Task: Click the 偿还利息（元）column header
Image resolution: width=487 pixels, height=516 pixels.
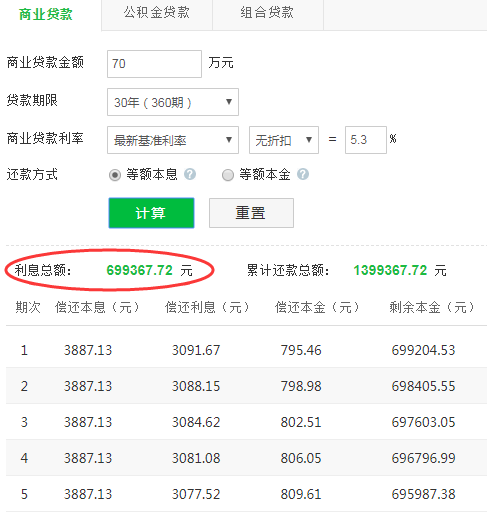Action: pos(207,307)
